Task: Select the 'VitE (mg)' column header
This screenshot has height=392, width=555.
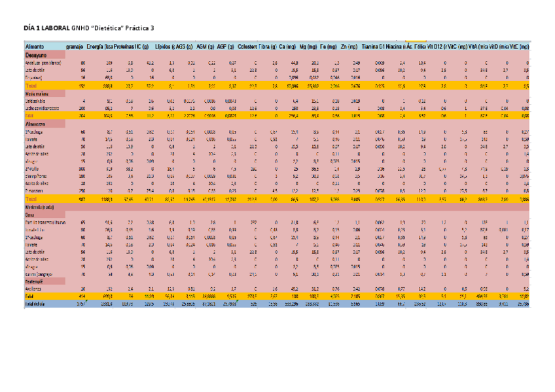Action: [519, 46]
